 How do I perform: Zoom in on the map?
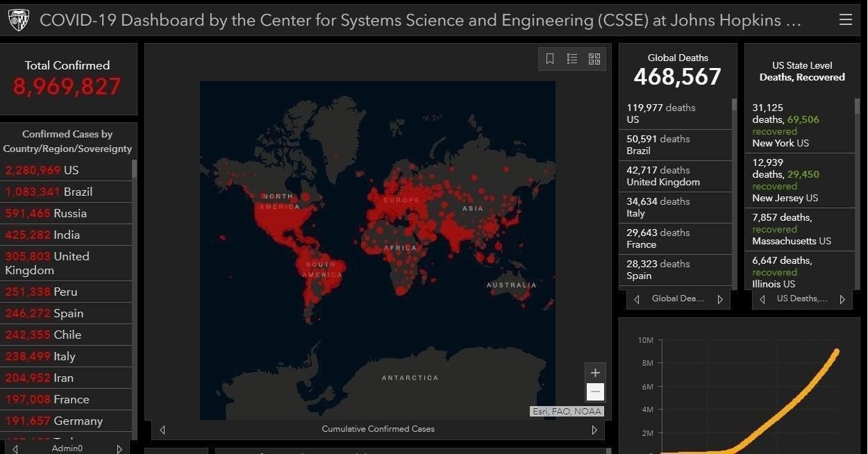point(594,373)
